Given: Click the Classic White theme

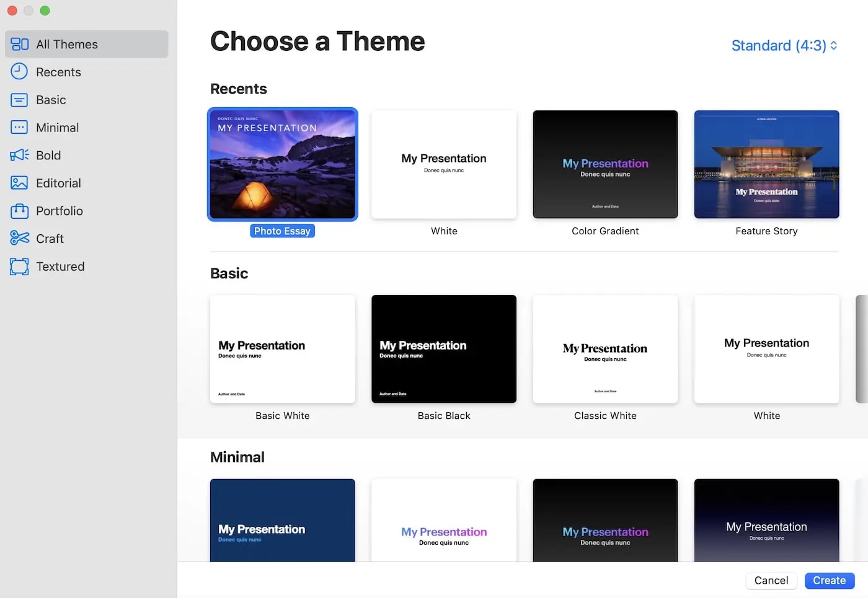Looking at the screenshot, I should tap(605, 349).
